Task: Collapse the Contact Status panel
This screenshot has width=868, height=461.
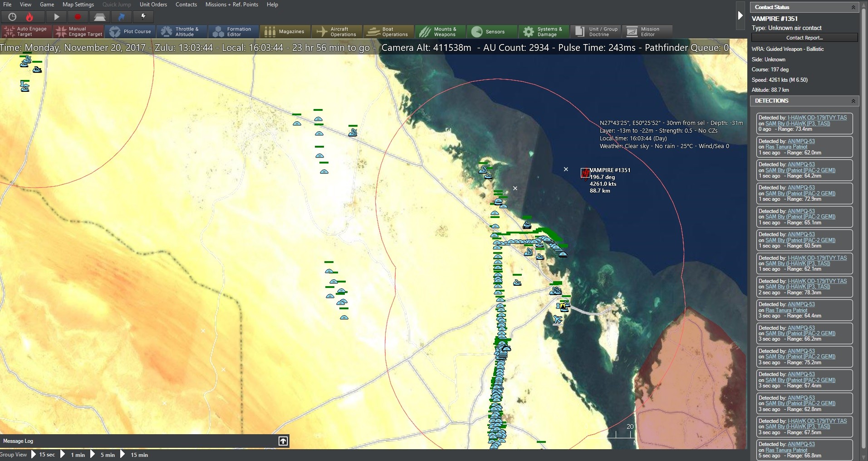Action: pyautogui.click(x=853, y=7)
